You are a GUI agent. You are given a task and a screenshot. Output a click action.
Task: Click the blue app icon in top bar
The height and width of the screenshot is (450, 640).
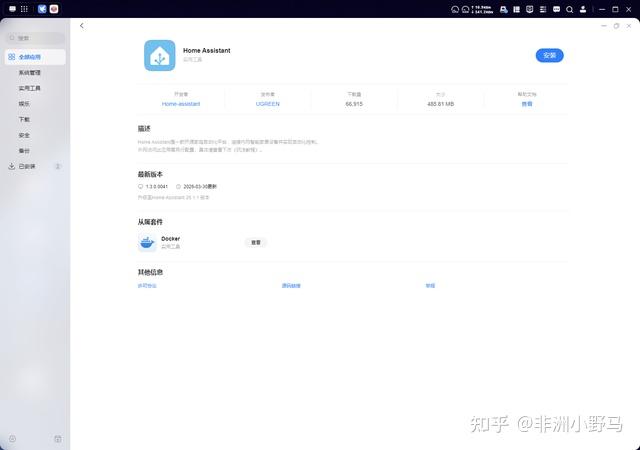tap(42, 9)
